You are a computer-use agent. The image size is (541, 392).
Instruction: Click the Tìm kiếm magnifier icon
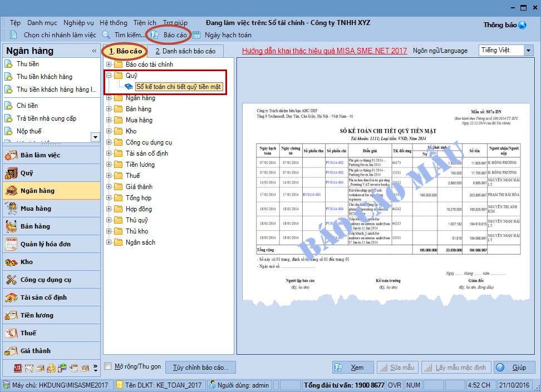click(x=106, y=35)
